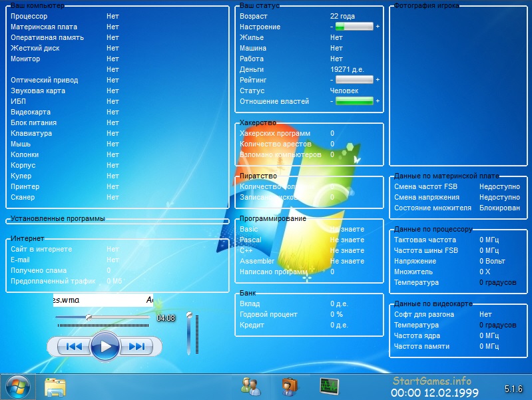Click the Фотография игрока photo panel

(457, 87)
